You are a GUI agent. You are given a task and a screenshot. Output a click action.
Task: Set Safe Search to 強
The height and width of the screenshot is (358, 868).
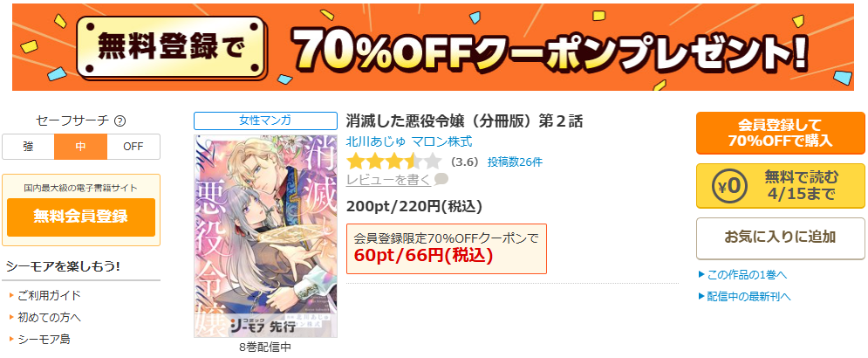(x=28, y=147)
